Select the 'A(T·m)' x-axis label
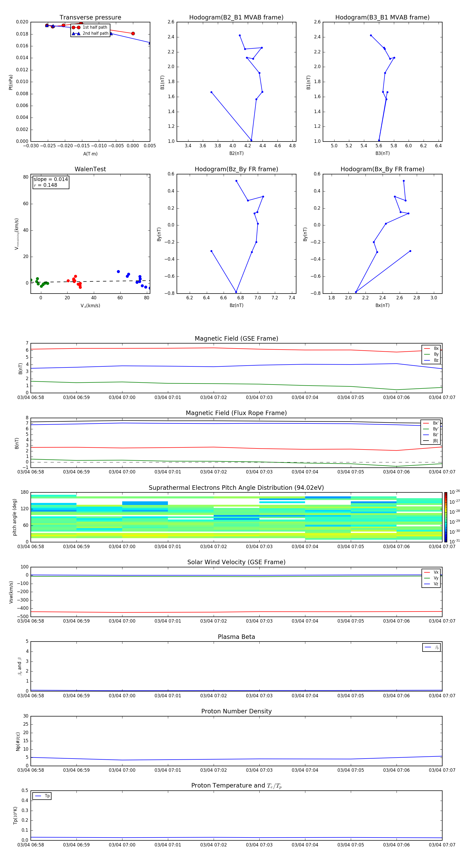Screen dimensions: 473x868 [x=90, y=154]
